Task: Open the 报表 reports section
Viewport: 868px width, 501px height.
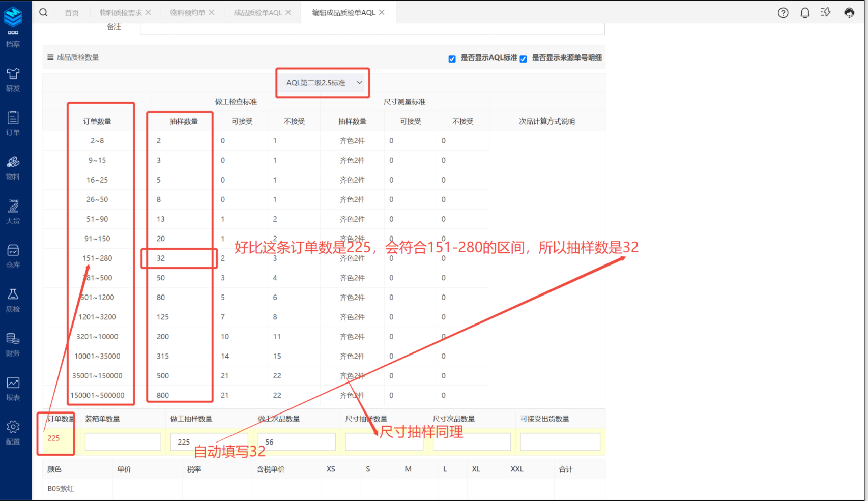Action: tap(13, 389)
